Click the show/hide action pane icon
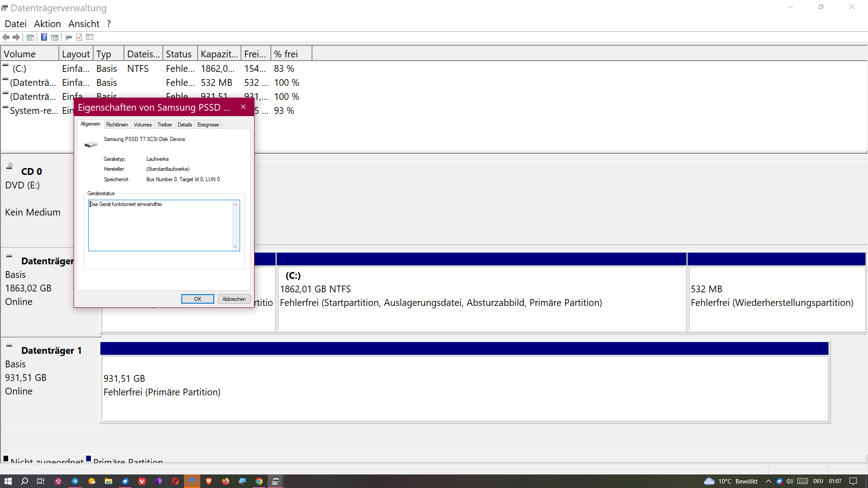This screenshot has height=488, width=868. pyautogui.click(x=55, y=37)
